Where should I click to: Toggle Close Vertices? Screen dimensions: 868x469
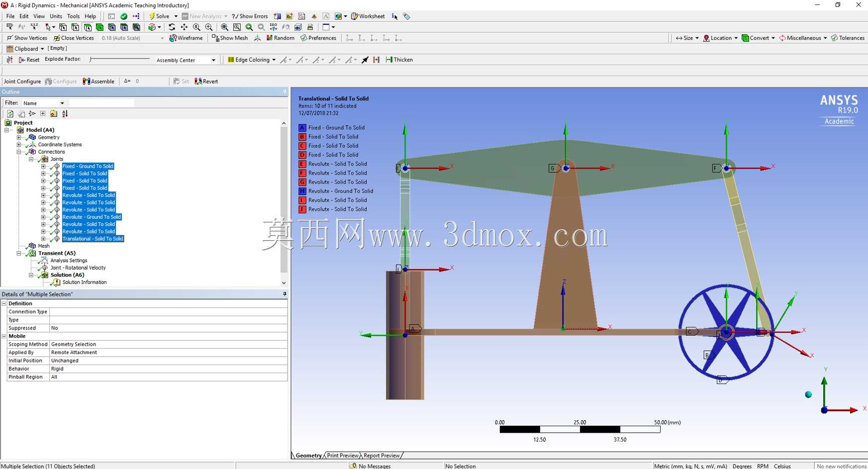pyautogui.click(x=74, y=38)
